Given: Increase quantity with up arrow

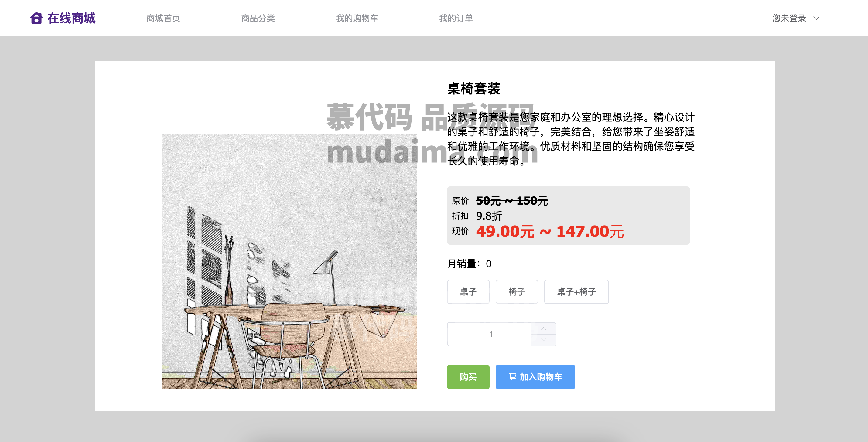Looking at the screenshot, I should pyautogui.click(x=544, y=328).
